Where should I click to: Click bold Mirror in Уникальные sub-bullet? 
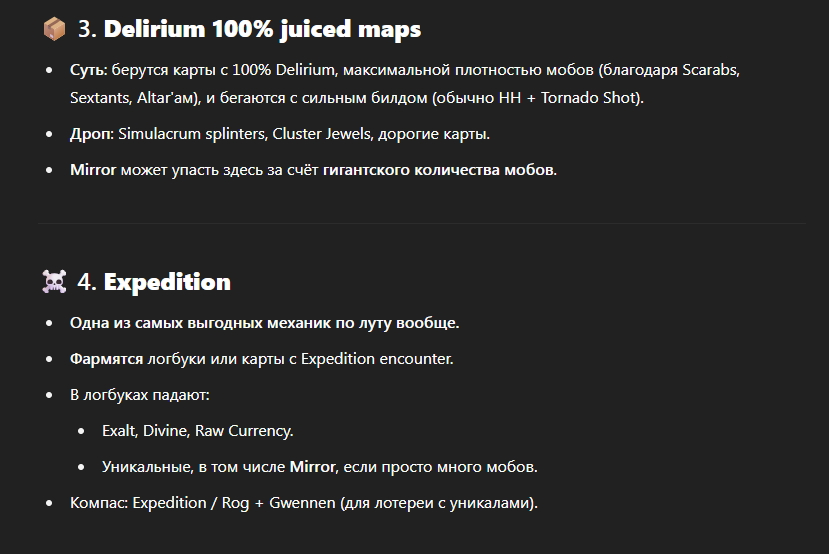312,467
